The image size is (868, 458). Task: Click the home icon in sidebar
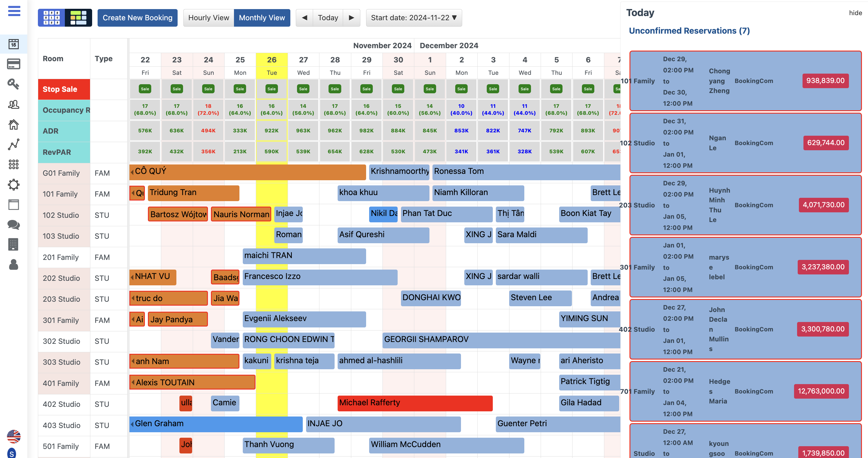click(x=14, y=124)
